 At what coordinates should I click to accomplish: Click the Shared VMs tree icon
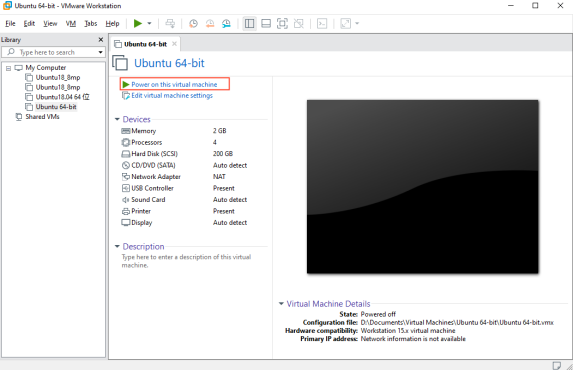(19, 117)
